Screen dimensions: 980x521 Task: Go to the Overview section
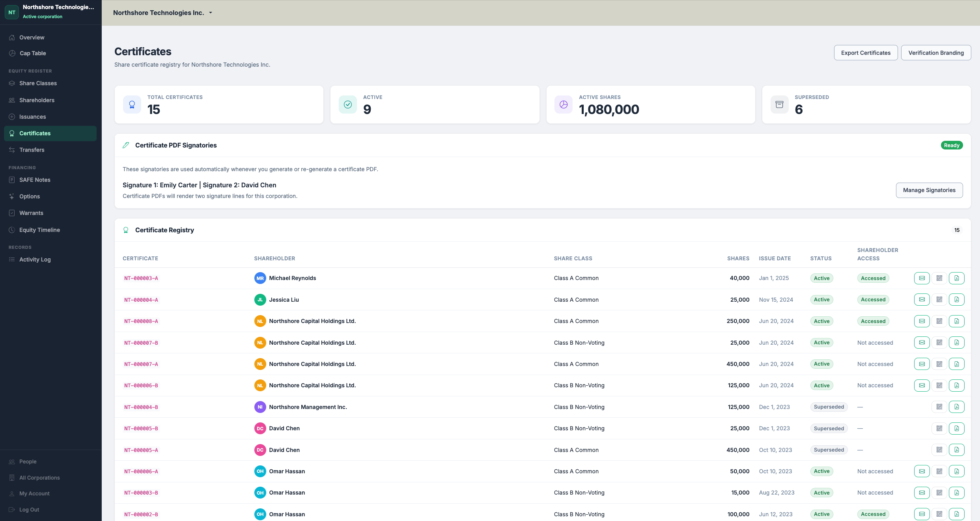click(x=32, y=37)
